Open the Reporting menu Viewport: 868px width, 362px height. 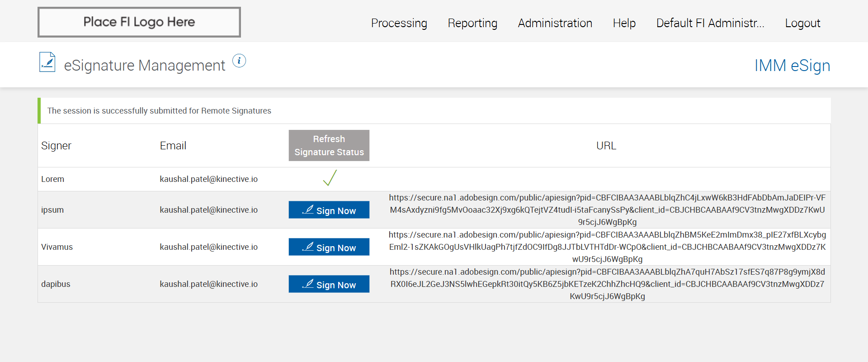(x=472, y=23)
